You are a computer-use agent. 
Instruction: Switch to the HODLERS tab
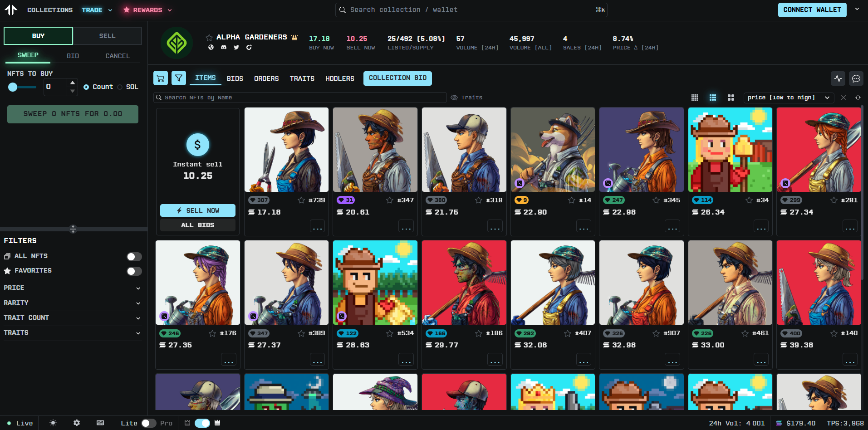click(339, 78)
